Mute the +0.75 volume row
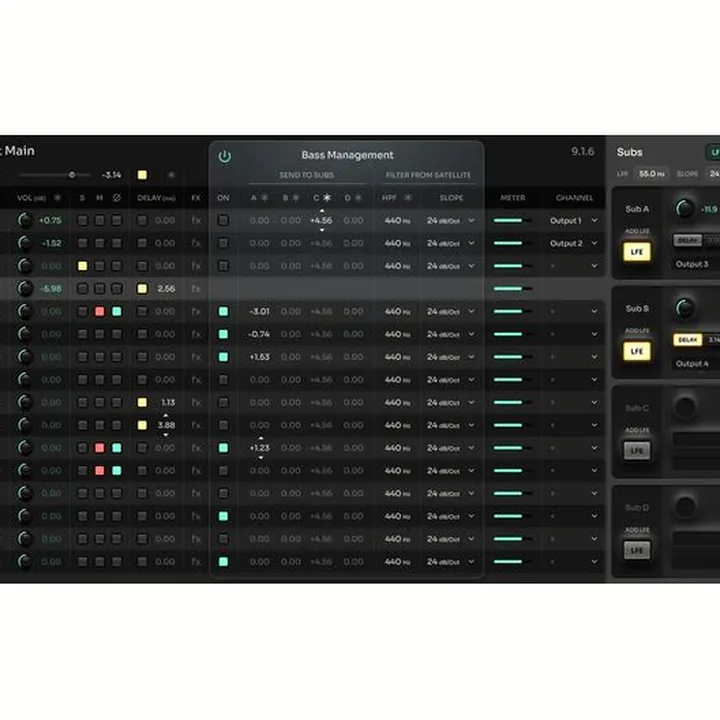This screenshot has height=720, width=720. coord(100,220)
